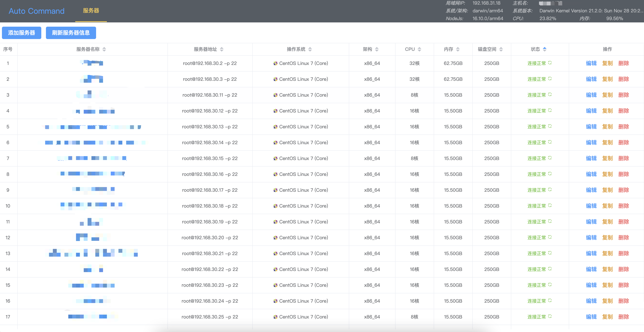Click 删除 link for server row 12
Screen dimensions: 644x332
624,238
